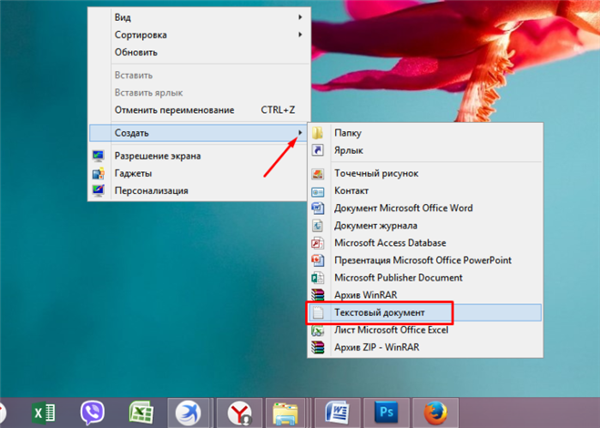Open the blue bird app in taskbar
This screenshot has height=428, width=600.
click(x=188, y=413)
